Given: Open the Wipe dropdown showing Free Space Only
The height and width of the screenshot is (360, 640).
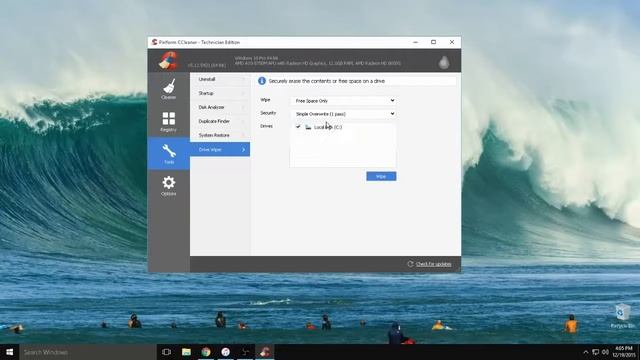Looking at the screenshot, I should click(x=343, y=100).
